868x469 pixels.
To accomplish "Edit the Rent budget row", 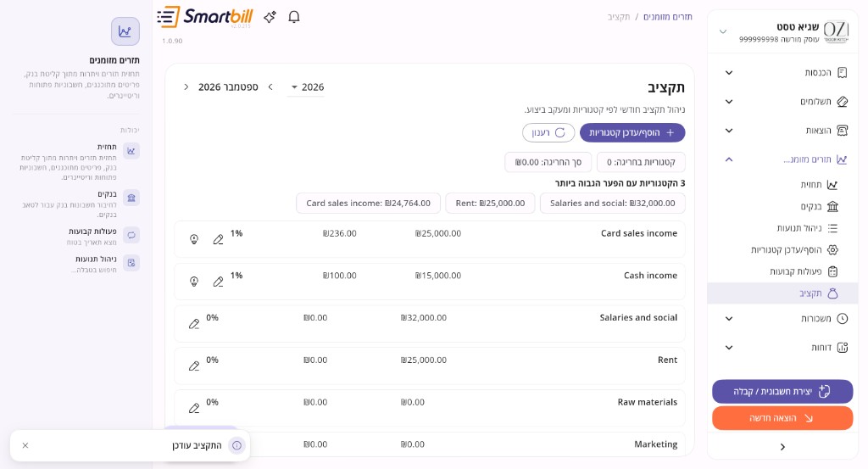I will click(194, 366).
